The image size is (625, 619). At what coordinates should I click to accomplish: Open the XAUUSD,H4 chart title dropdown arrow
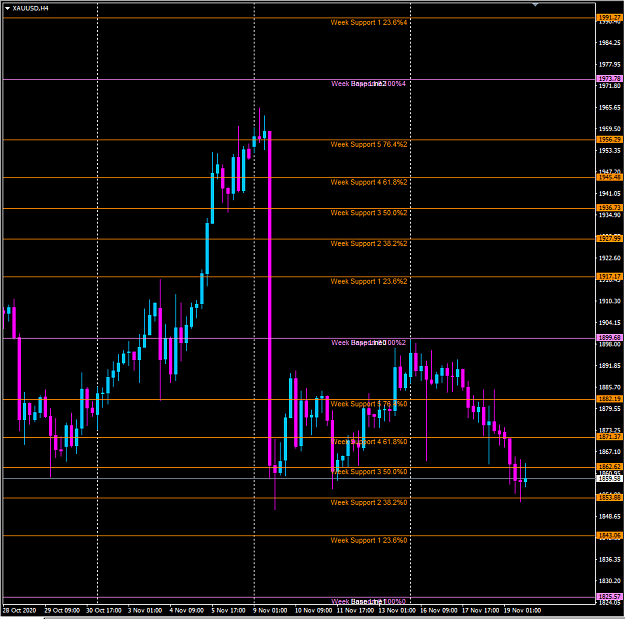[x=7, y=8]
